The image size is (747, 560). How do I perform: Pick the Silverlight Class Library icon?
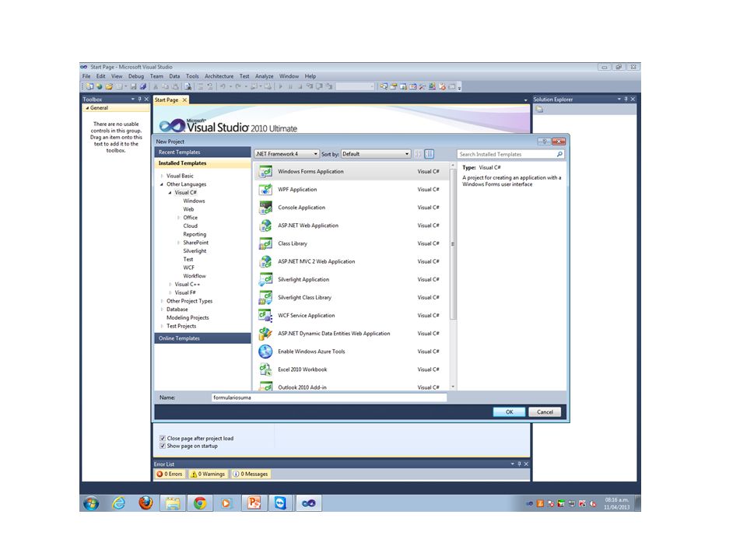pos(265,298)
